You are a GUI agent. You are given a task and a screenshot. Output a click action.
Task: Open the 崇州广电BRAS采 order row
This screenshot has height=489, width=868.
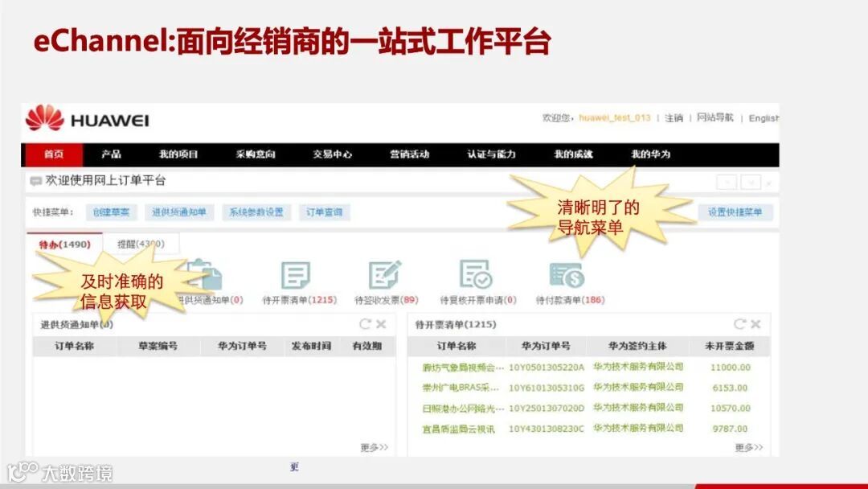[461, 388]
